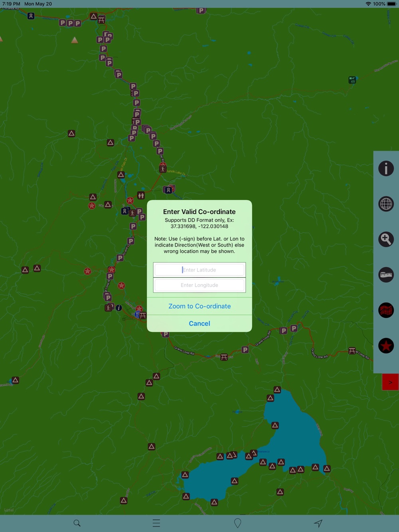Cancel the coordinate dialog
The width and height of the screenshot is (399, 532).
199,323
